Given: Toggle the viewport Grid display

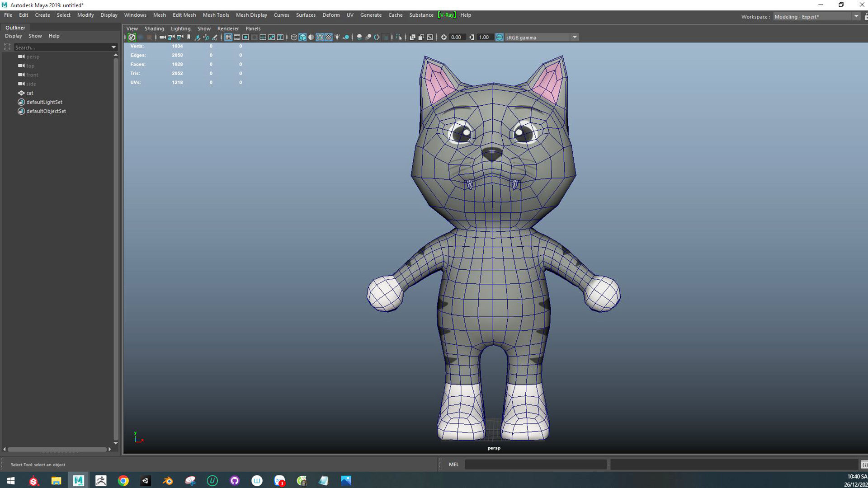Looking at the screenshot, I should (x=228, y=37).
